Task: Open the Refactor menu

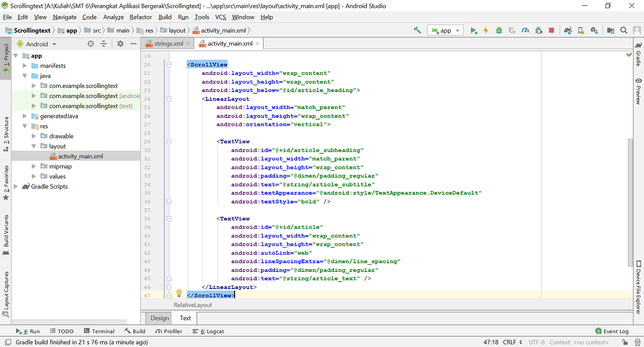Action: click(x=140, y=17)
